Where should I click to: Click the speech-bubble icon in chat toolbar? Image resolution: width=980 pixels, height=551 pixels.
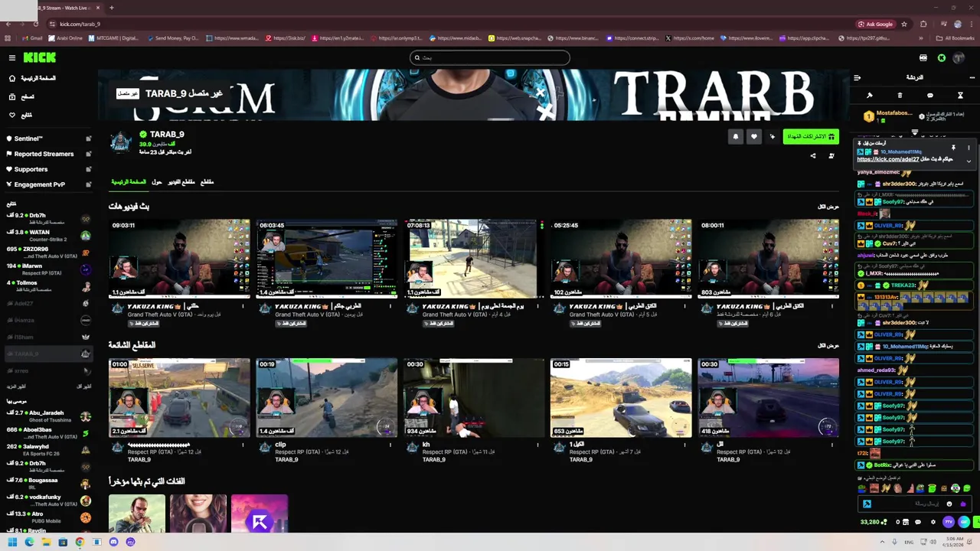click(x=930, y=96)
